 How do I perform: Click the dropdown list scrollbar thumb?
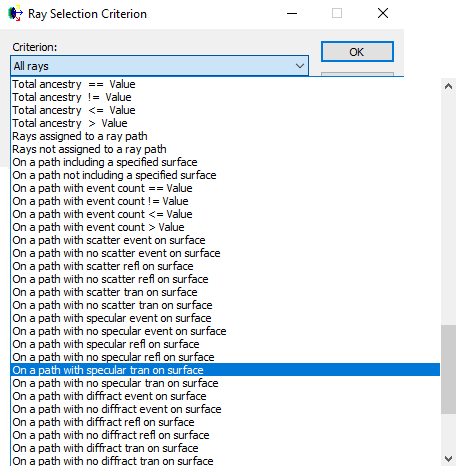pyautogui.click(x=448, y=369)
